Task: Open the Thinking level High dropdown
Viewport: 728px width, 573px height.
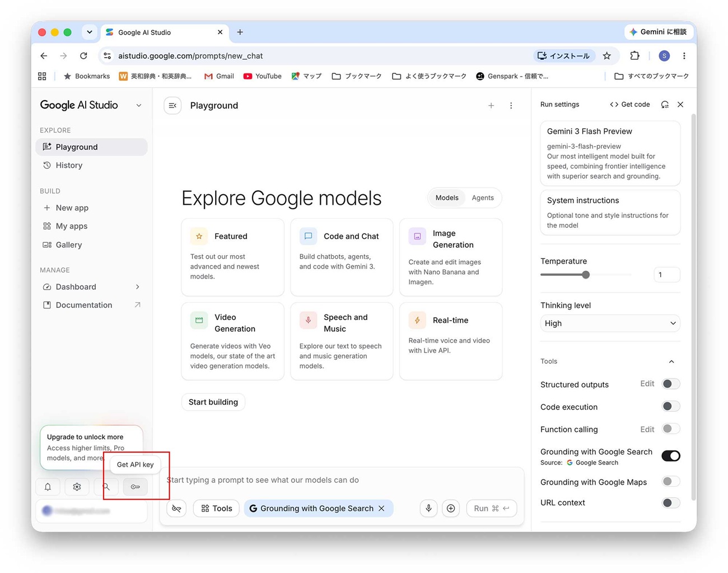Action: (x=610, y=323)
